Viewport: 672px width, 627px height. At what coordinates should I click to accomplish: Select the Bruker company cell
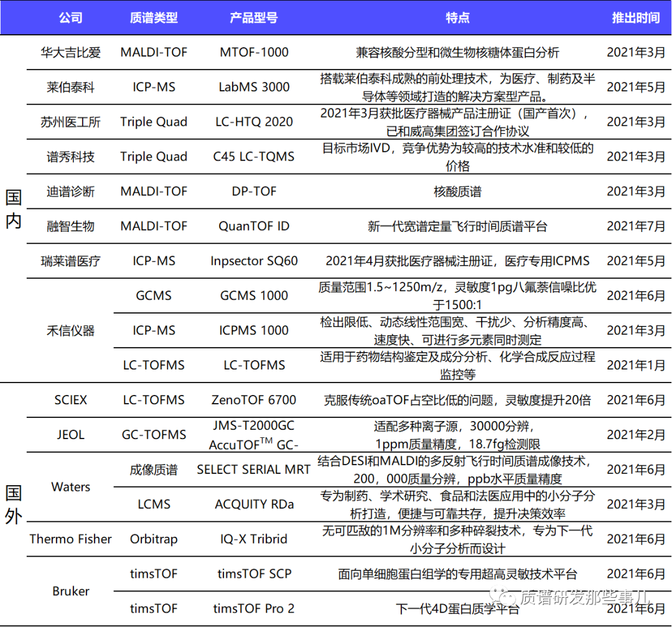[70, 591]
